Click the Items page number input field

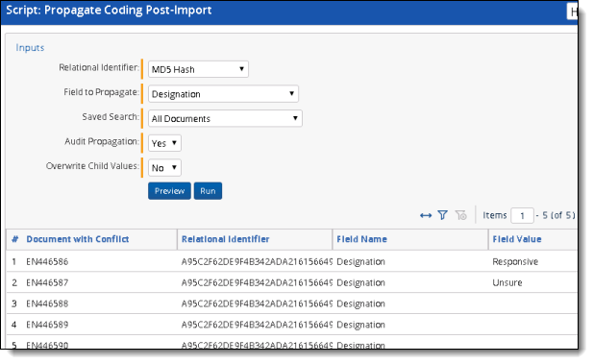[522, 215]
